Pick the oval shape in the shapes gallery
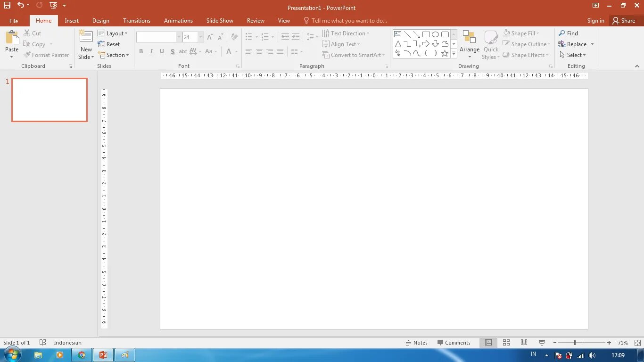 point(435,34)
